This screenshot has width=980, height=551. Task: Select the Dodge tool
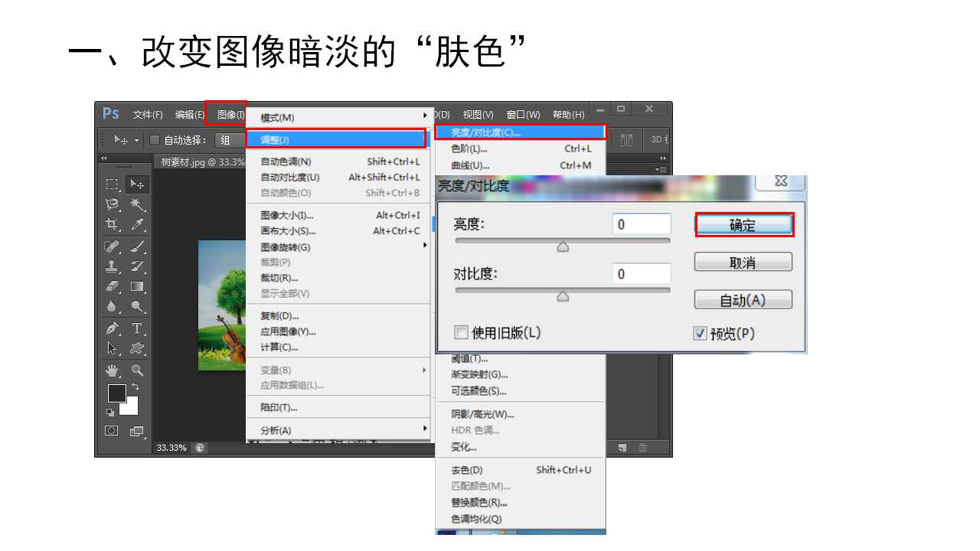coord(138,306)
